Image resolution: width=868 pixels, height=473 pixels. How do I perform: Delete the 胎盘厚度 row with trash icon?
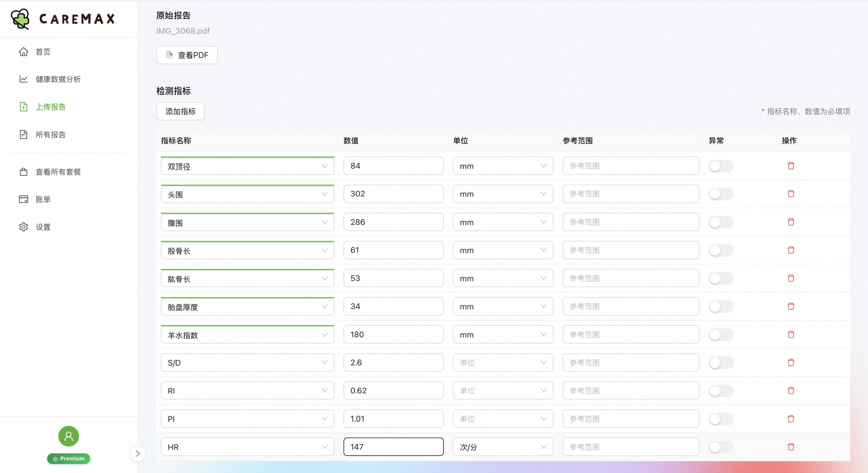tap(791, 306)
